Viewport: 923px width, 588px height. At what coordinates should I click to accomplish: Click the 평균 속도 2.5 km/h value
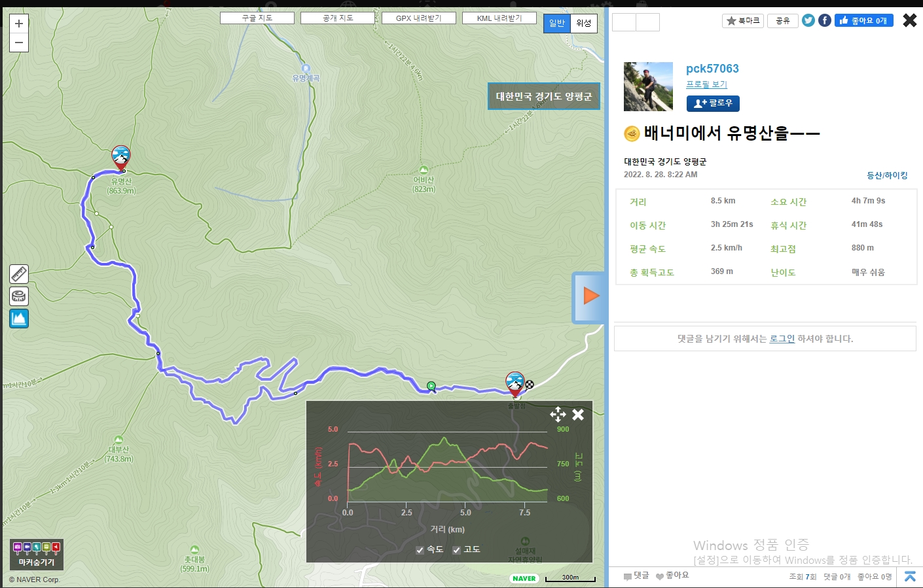pyautogui.click(x=727, y=248)
